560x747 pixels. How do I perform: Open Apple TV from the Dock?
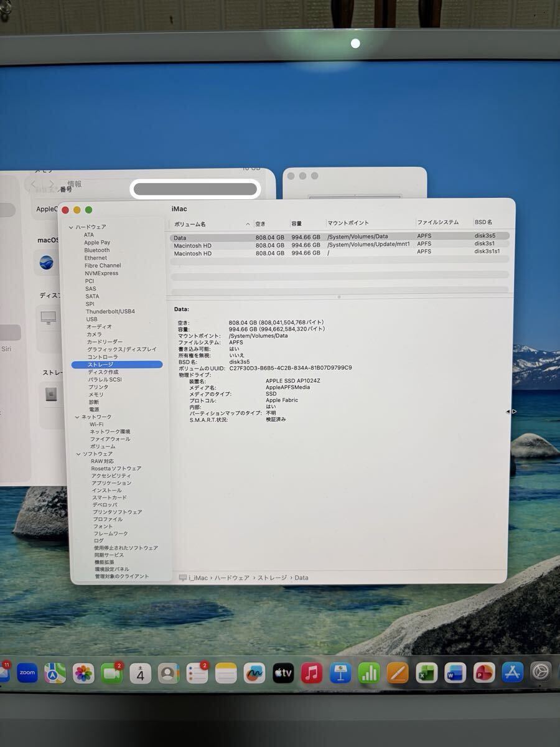click(x=283, y=673)
